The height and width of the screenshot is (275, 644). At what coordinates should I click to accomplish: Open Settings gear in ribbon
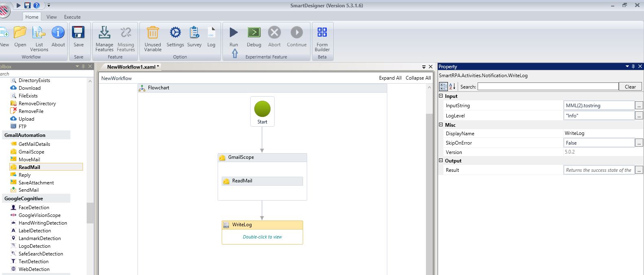coord(175,32)
